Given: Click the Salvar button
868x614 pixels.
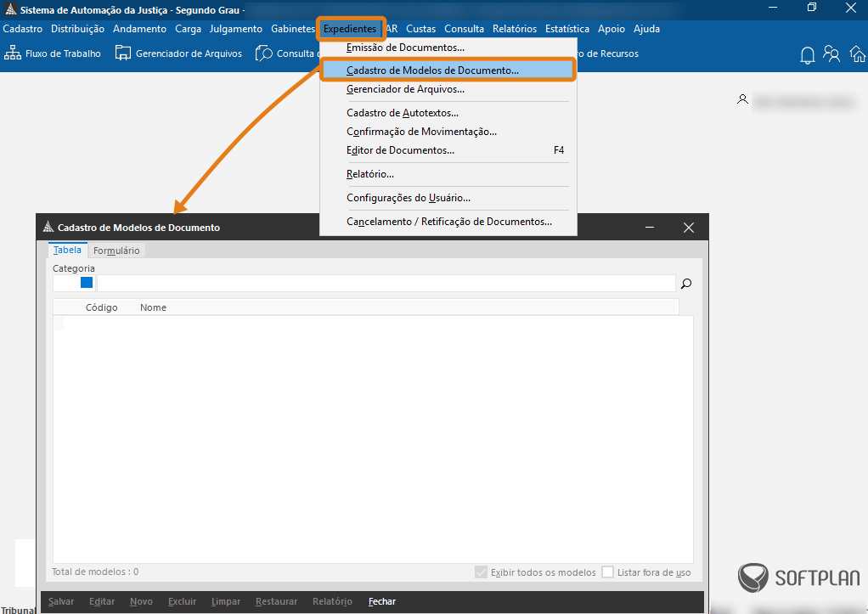Looking at the screenshot, I should pyautogui.click(x=61, y=601).
